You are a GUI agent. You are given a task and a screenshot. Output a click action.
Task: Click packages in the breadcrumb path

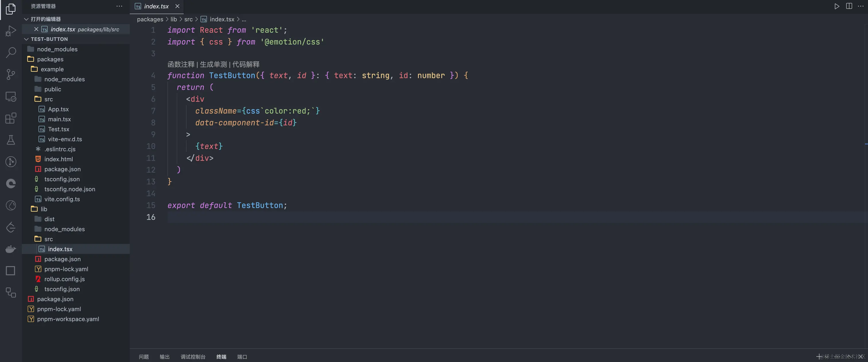pyautogui.click(x=150, y=20)
